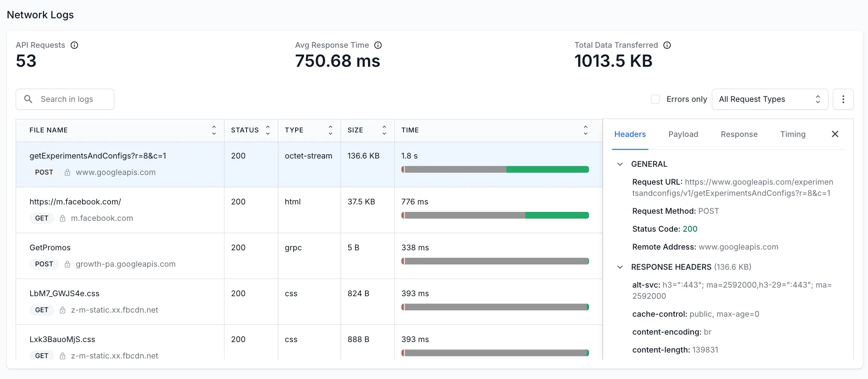The width and height of the screenshot is (868, 379).
Task: Sort table by Type column
Action: pos(330,130)
